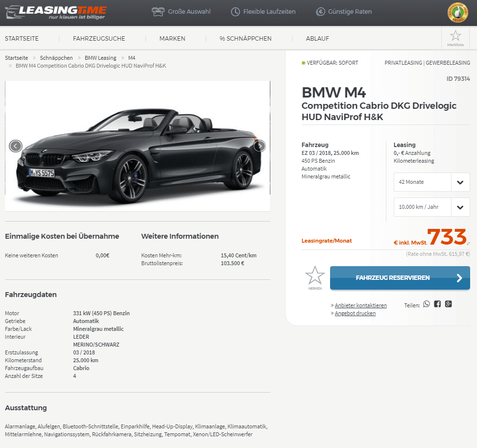Click the Anbieter kontaktieren link
Screen dimensions: 477x448
click(x=361, y=305)
